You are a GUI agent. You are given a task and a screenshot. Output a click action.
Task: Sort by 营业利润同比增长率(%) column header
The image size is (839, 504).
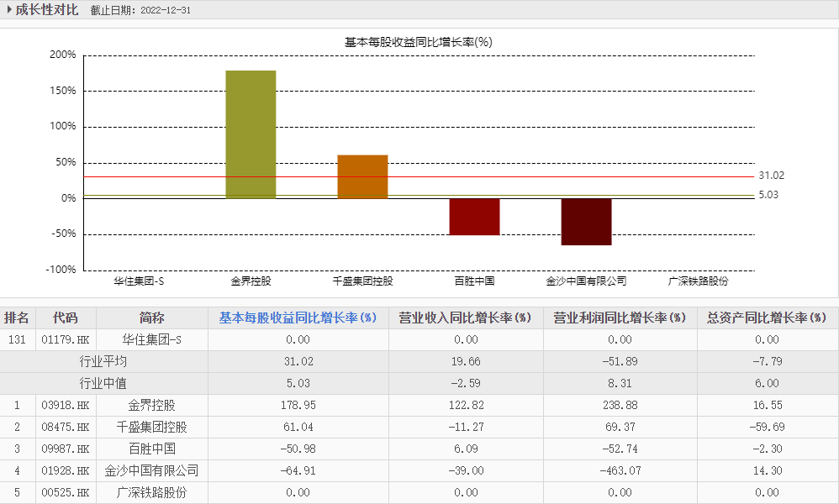[x=620, y=318]
